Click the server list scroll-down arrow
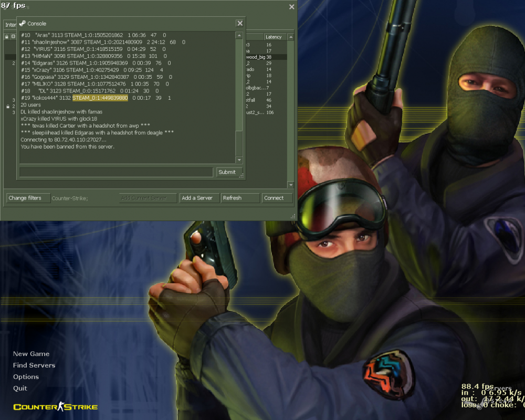Viewport: 525px width, 420px height. pos(290,184)
